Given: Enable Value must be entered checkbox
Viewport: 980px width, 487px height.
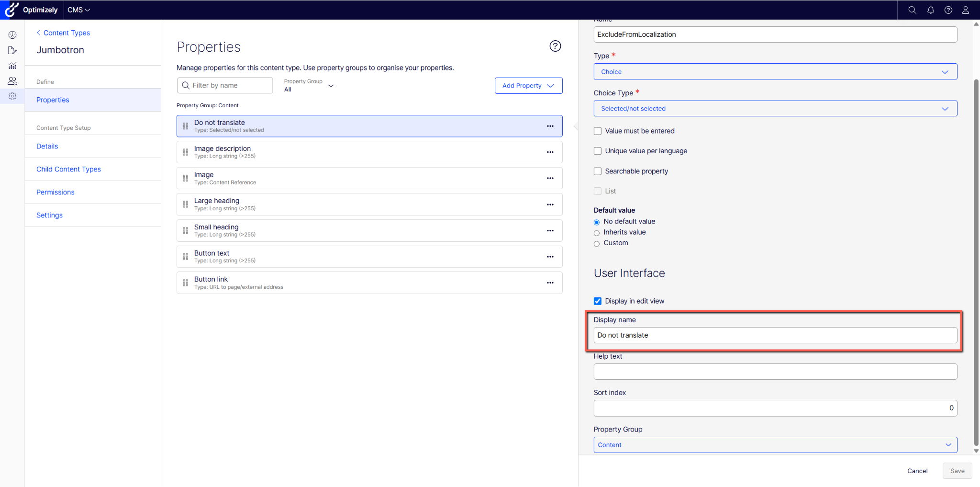Looking at the screenshot, I should point(598,131).
